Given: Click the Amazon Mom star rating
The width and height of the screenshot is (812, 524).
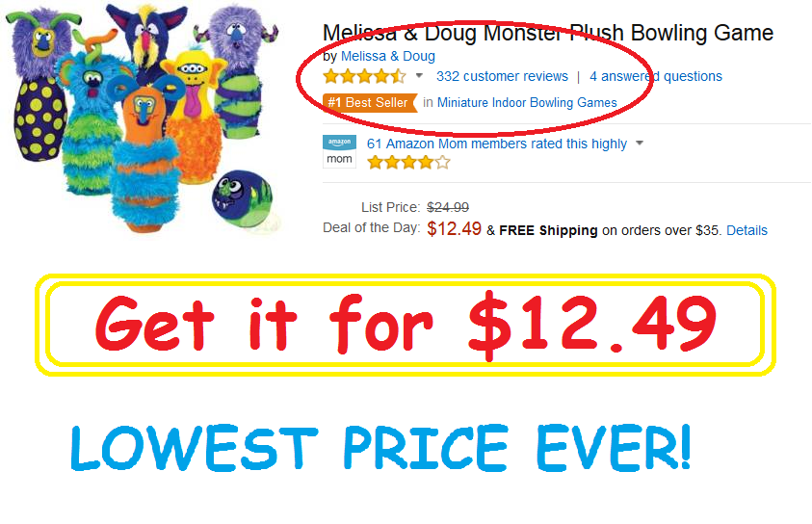Looking at the screenshot, I should tap(408, 163).
